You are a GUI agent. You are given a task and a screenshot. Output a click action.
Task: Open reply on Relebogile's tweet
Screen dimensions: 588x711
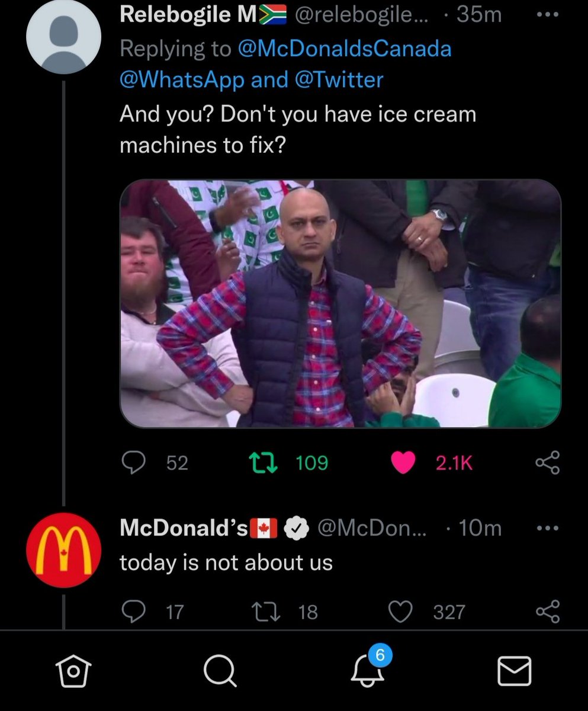[134, 463]
